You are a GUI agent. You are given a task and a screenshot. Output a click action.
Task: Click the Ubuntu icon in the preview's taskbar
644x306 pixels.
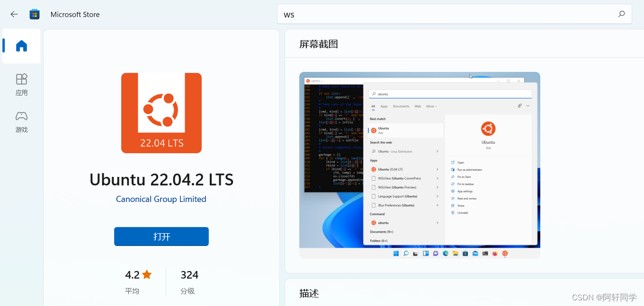pyautogui.click(x=505, y=254)
